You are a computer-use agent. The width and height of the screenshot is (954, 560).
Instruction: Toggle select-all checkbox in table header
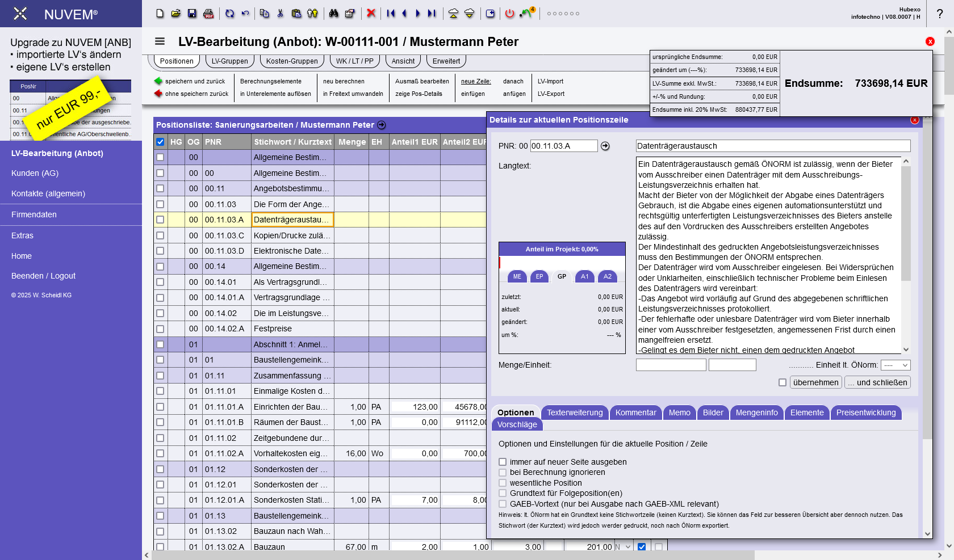click(160, 142)
